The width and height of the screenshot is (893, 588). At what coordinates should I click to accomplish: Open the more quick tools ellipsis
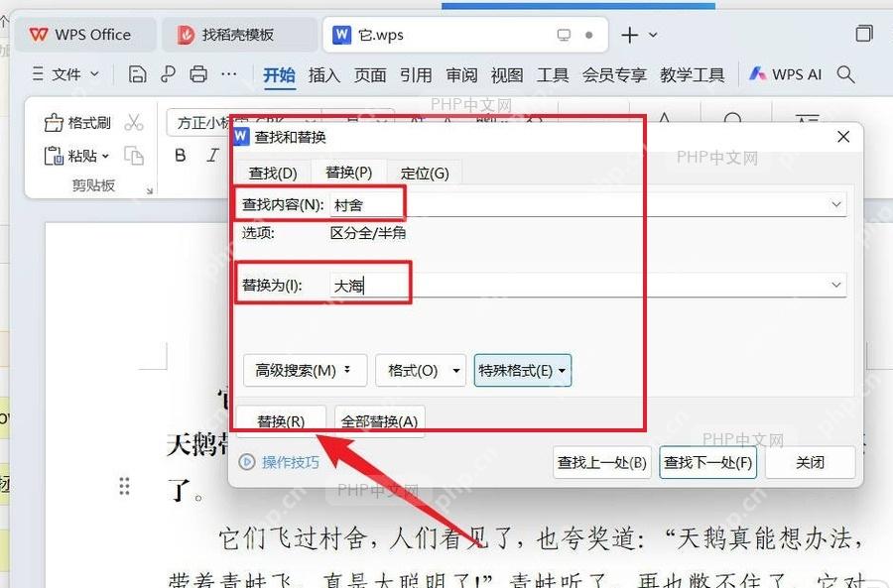(x=229, y=74)
